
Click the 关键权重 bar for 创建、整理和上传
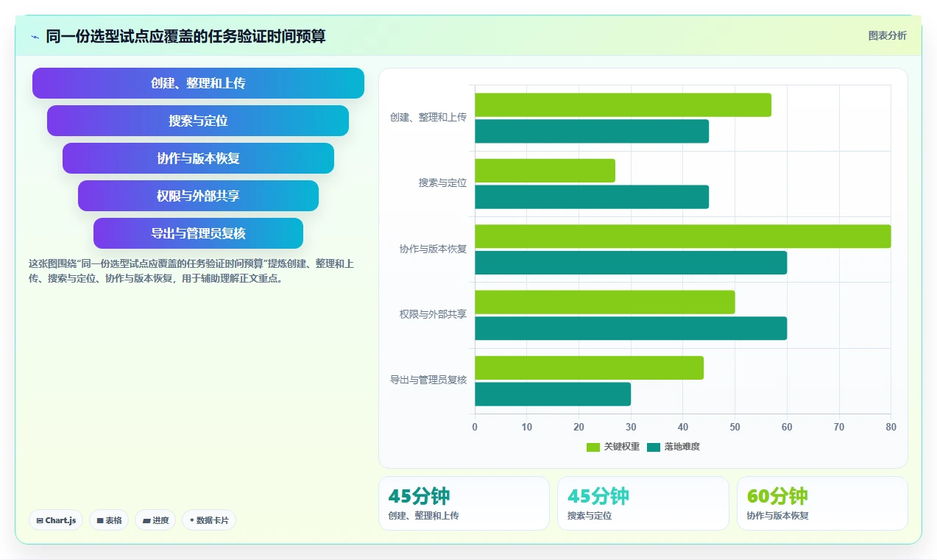click(x=623, y=105)
